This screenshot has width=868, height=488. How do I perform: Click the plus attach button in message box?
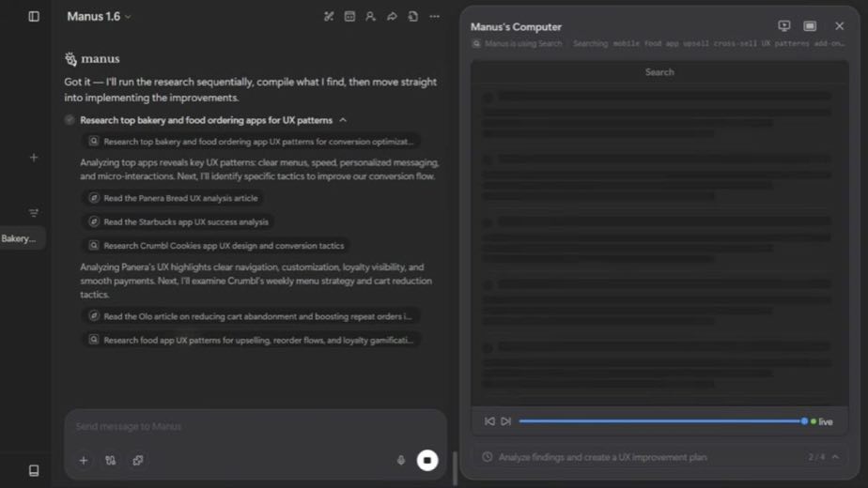click(84, 461)
